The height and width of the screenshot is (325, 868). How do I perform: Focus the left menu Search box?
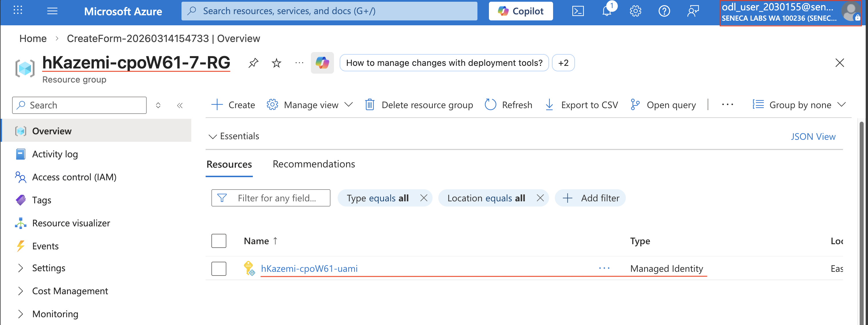pyautogui.click(x=79, y=106)
